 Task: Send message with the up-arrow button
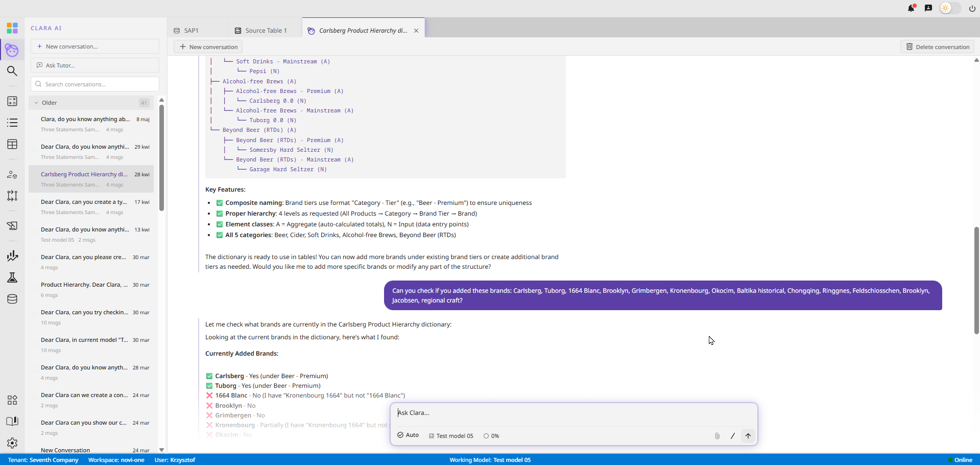(748, 436)
